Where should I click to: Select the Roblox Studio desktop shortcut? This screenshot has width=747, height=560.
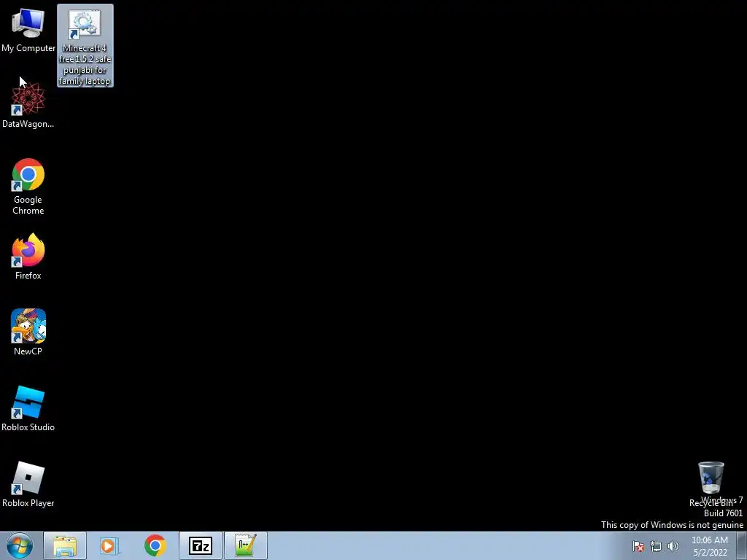(28, 408)
